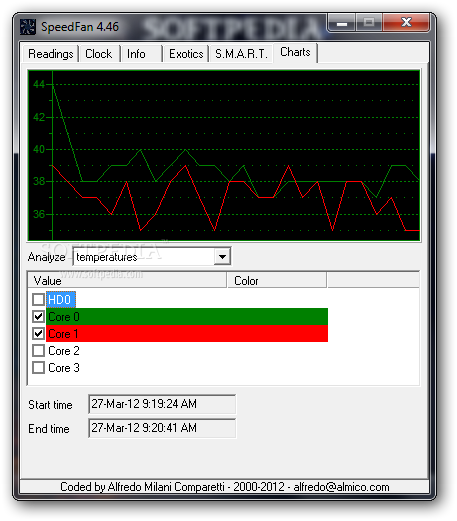Click inside the temperature chart area
The image size is (457, 521).
224,155
